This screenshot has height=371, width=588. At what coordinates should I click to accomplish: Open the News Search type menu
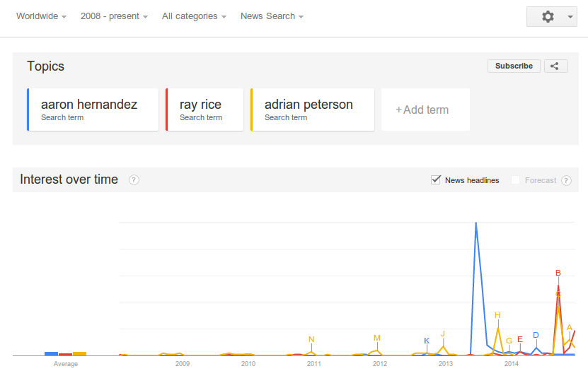(x=272, y=16)
